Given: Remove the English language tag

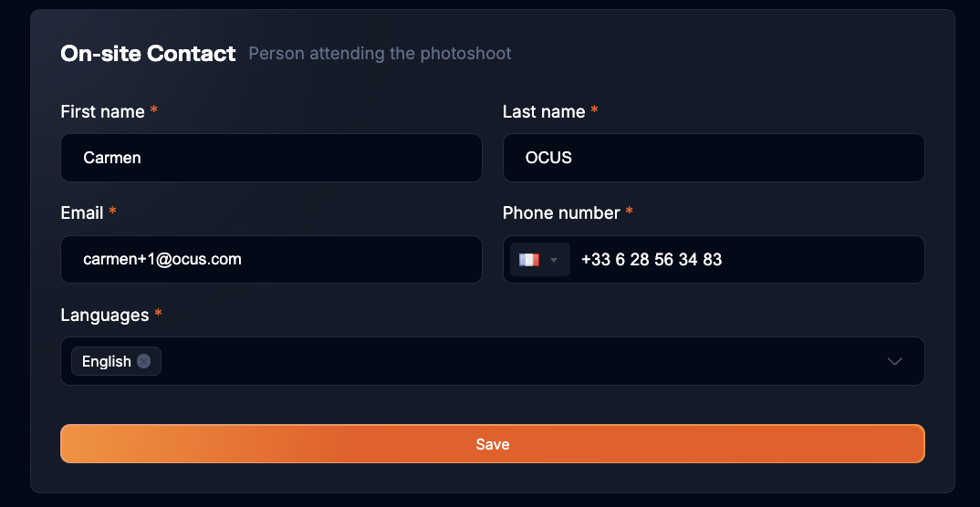Looking at the screenshot, I should pyautogui.click(x=144, y=361).
